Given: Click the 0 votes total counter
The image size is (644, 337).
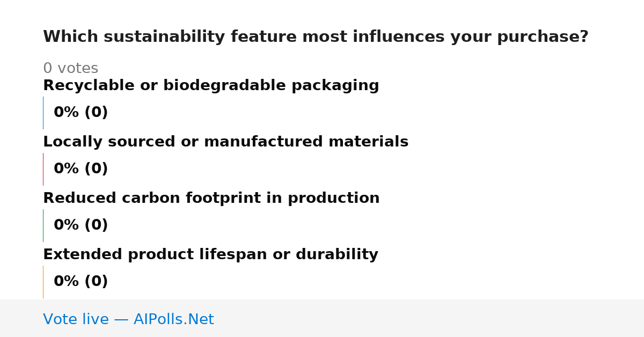Looking at the screenshot, I should pyautogui.click(x=70, y=69).
